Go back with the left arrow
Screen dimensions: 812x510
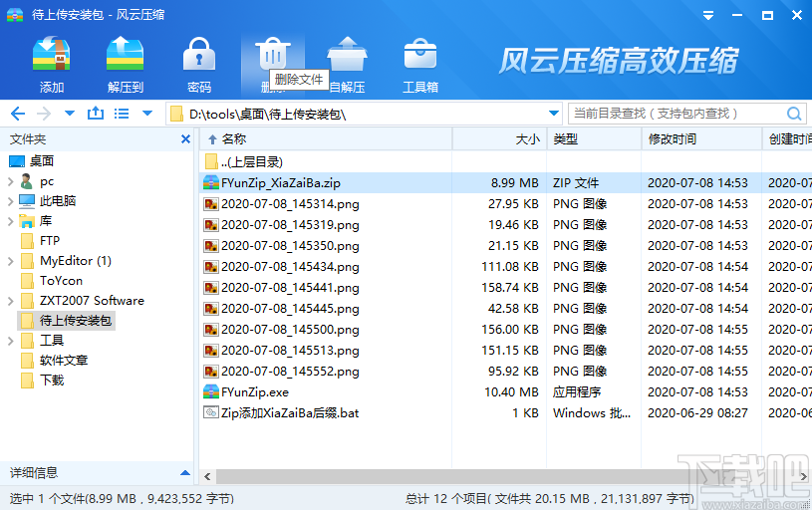click(18, 114)
